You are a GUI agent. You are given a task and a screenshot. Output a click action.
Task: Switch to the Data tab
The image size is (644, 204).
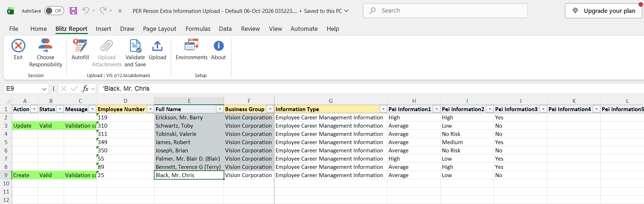coord(225,29)
